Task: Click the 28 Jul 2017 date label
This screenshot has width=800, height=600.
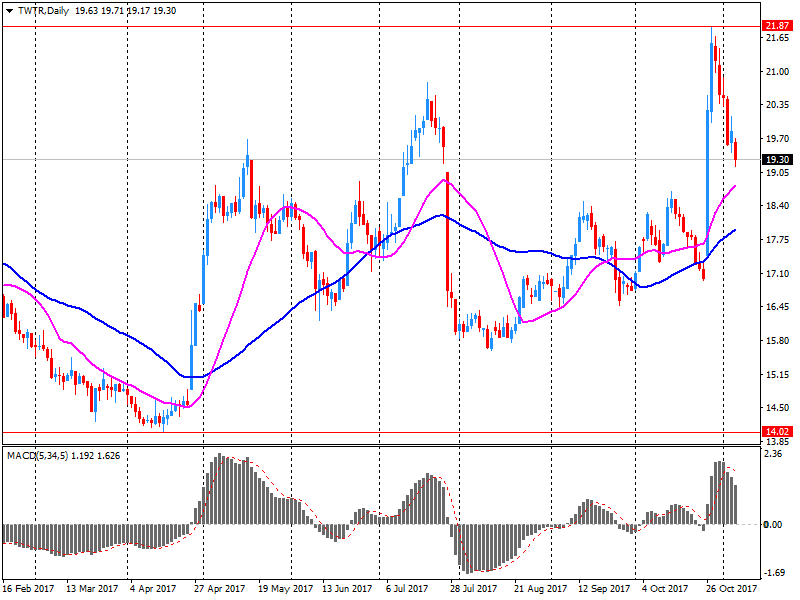Action: click(x=473, y=589)
